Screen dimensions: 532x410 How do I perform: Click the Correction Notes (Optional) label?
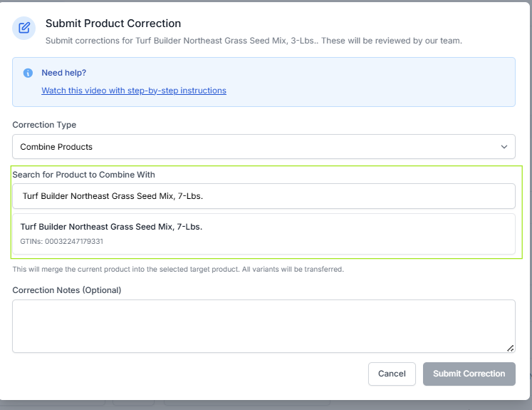[67, 290]
